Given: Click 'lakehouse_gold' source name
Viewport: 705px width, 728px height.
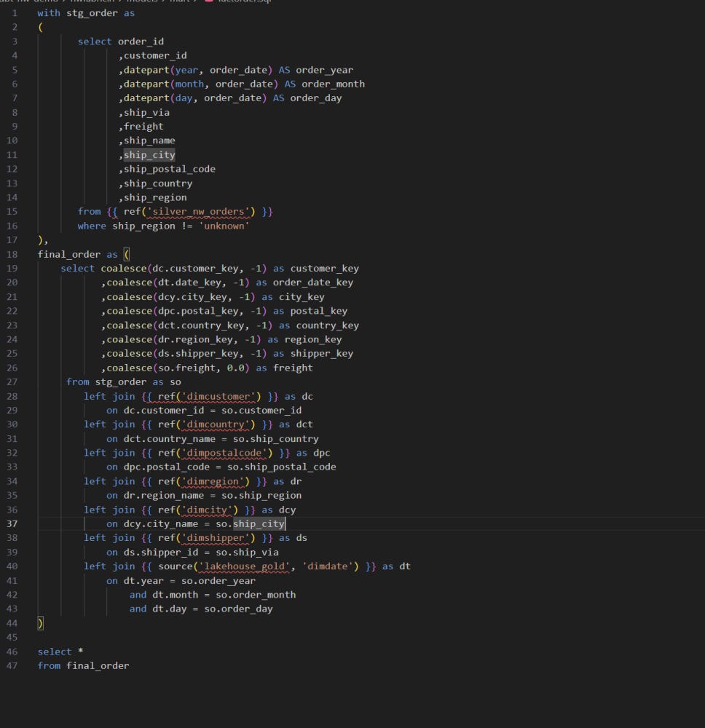Looking at the screenshot, I should point(244,566).
